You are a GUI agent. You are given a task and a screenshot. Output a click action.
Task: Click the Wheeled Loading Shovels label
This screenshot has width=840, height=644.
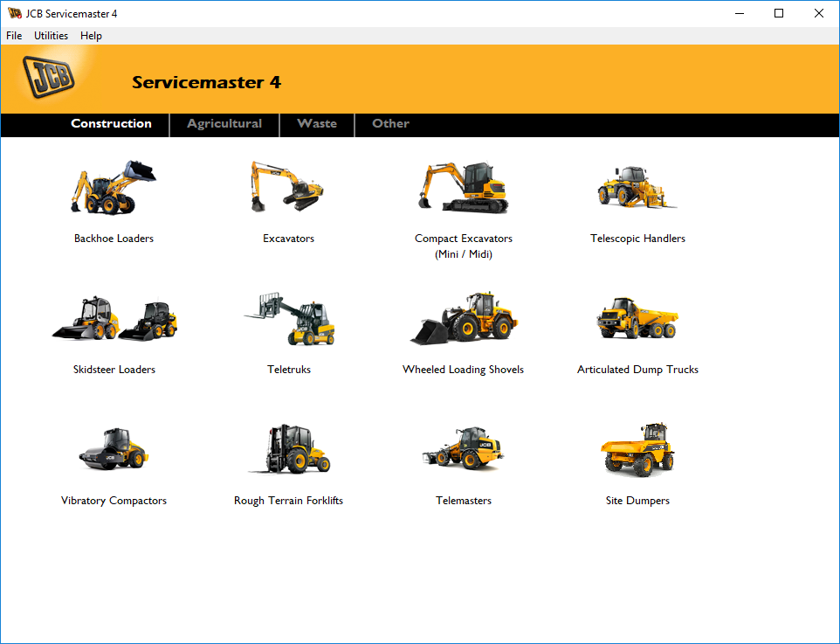click(x=463, y=369)
